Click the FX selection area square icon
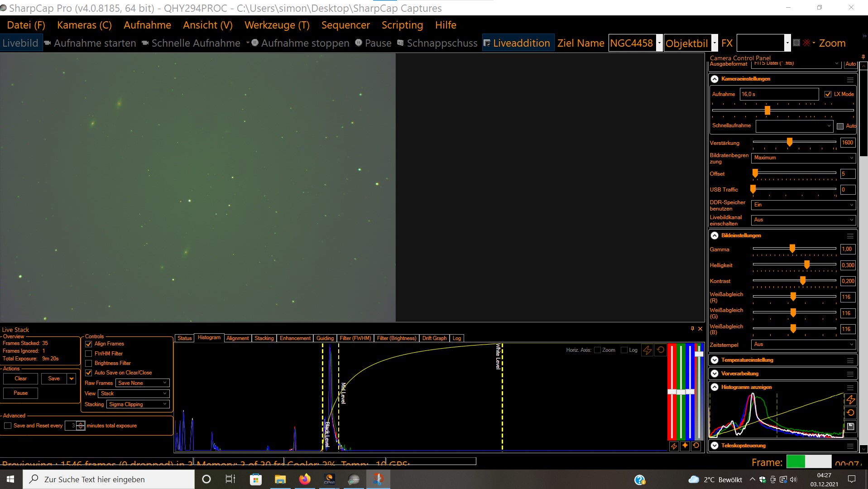 pos(796,43)
